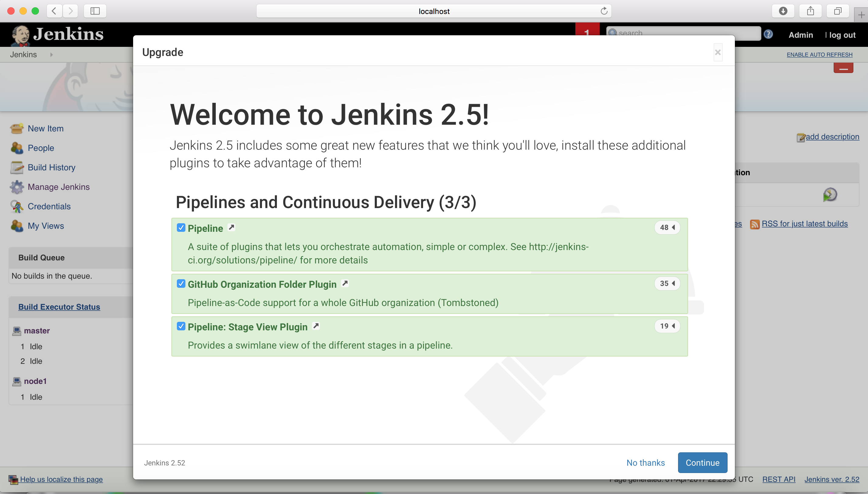This screenshot has height=494, width=868.
Task: Click the help question mark icon
Action: click(x=768, y=34)
